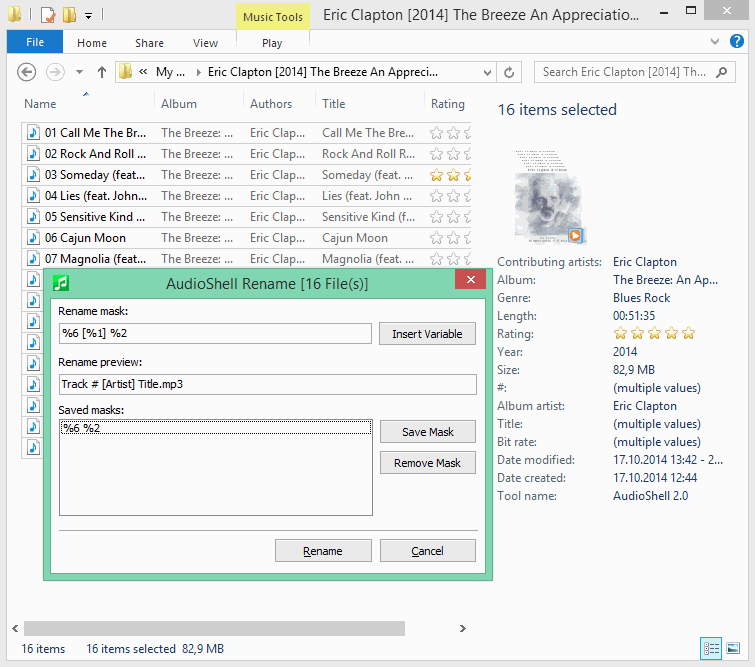The image size is (755, 667).
Task: Show hidden path levels double chevron
Action: 143,72
